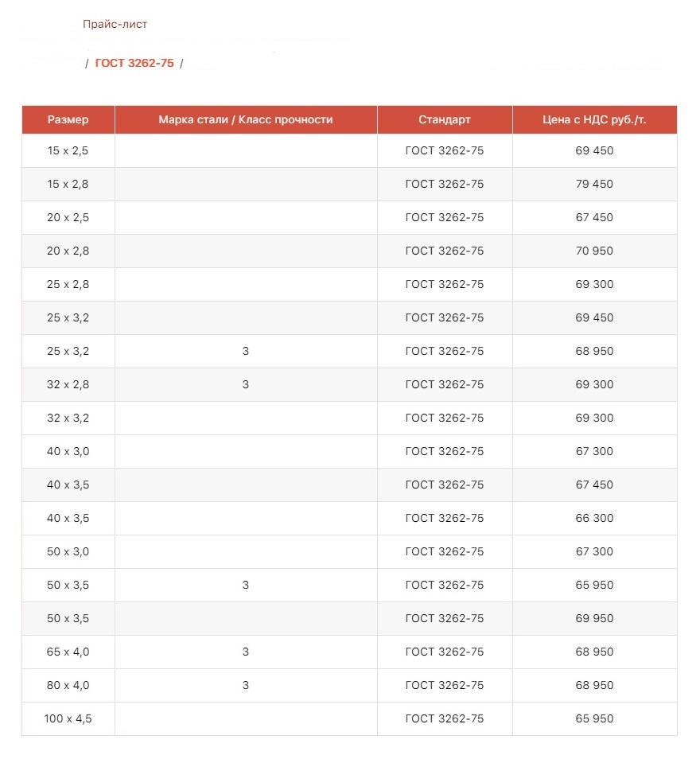Select the 32 x 3,2 size cell
The width and height of the screenshot is (700, 759).
point(68,418)
